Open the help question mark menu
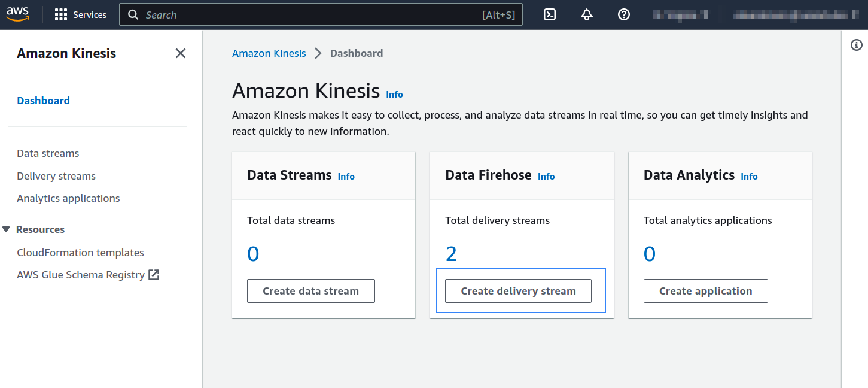 point(624,15)
